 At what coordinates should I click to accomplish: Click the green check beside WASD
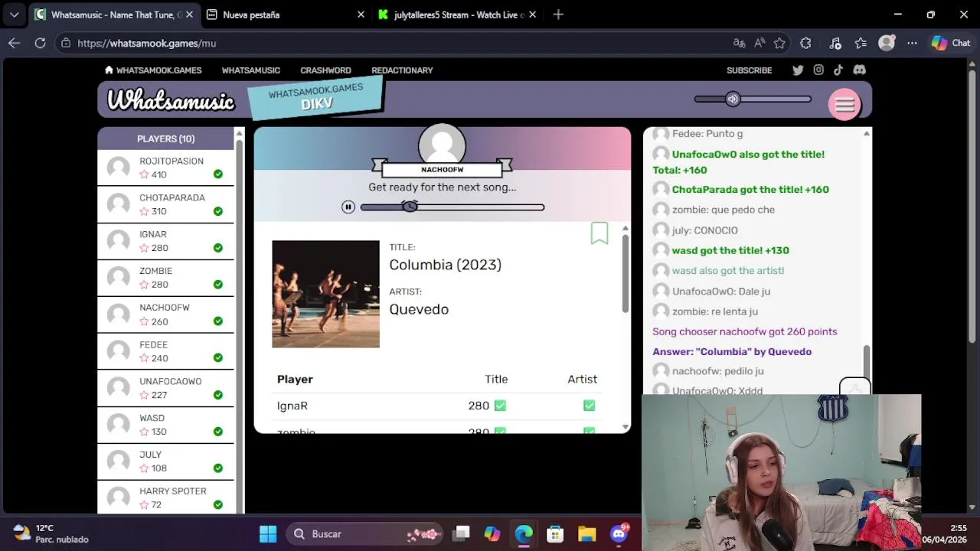click(218, 432)
